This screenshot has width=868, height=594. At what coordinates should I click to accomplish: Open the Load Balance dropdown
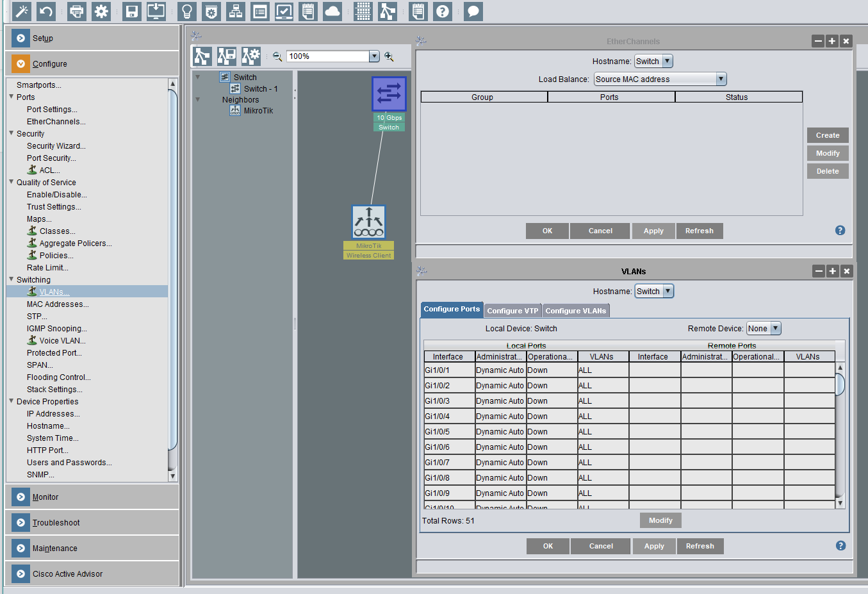721,79
